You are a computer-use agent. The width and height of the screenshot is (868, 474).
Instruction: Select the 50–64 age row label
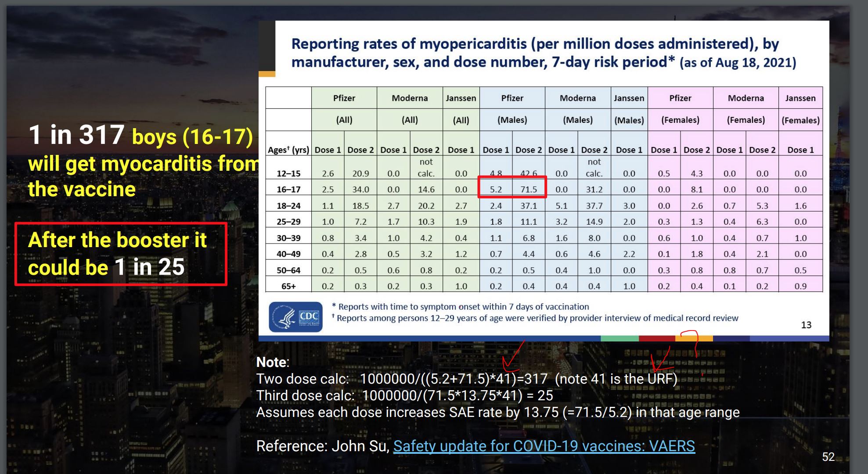[x=288, y=270]
